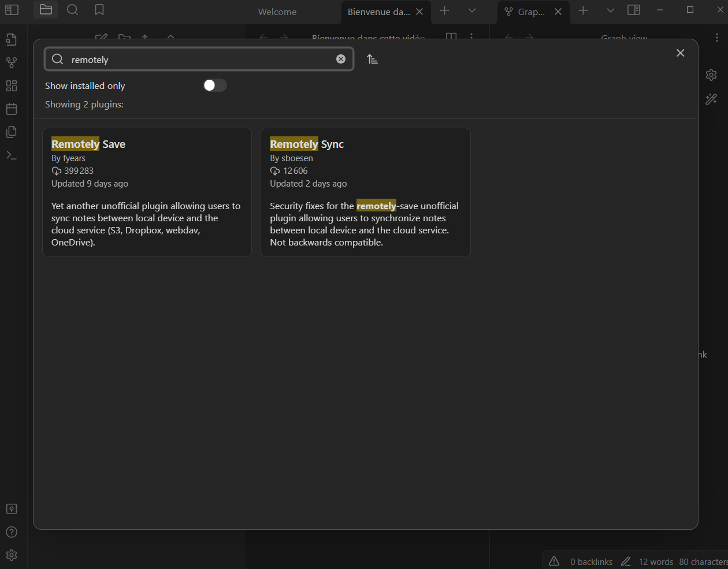This screenshot has height=569, width=728.
Task: Open canvas icon in left ribbon
Action: coord(12,85)
